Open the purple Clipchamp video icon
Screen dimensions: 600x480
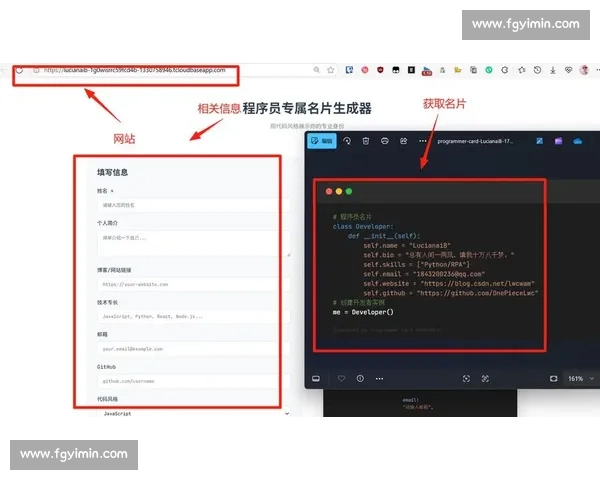[x=559, y=141]
